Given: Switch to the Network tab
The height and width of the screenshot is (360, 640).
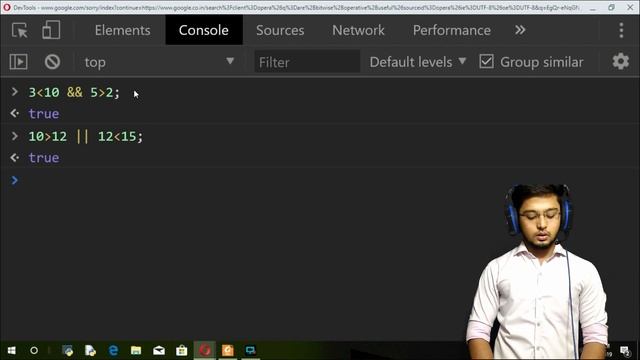Looking at the screenshot, I should coord(358,30).
